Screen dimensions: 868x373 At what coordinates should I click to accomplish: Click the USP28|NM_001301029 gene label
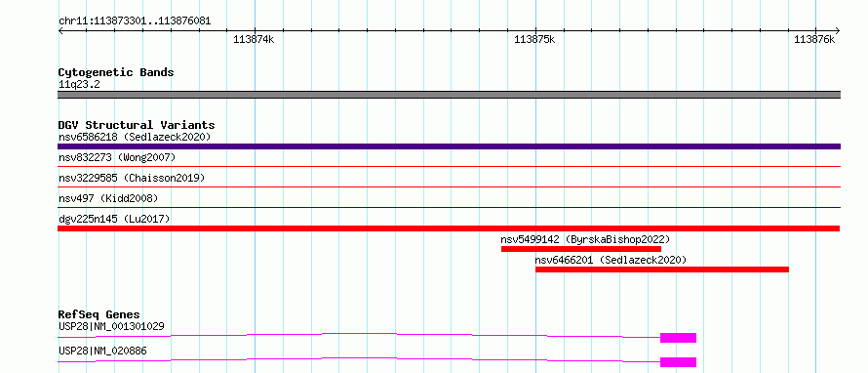(111, 326)
